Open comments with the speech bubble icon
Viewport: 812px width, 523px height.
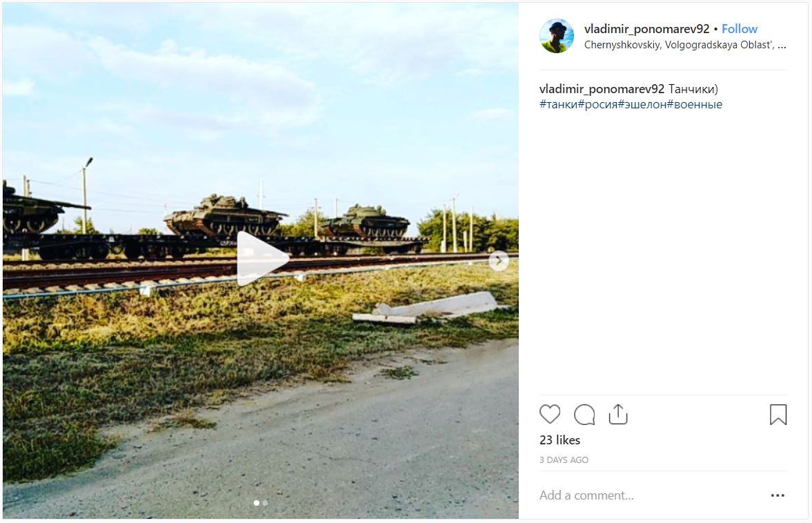click(x=584, y=414)
